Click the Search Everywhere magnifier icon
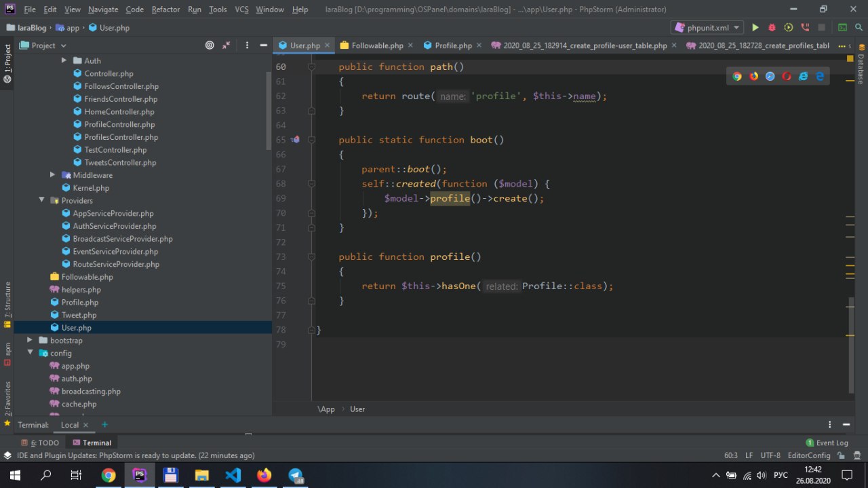Viewport: 868px width, 488px height. pyautogui.click(x=858, y=28)
